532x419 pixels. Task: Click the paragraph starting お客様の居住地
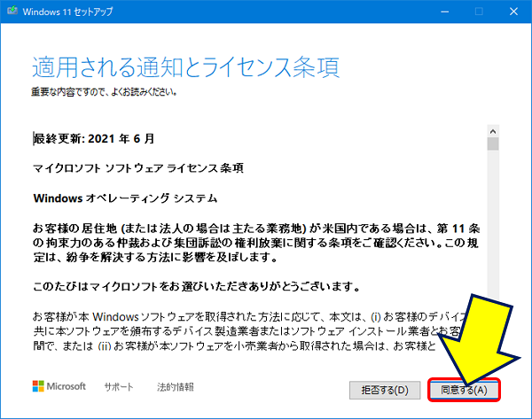(x=256, y=243)
